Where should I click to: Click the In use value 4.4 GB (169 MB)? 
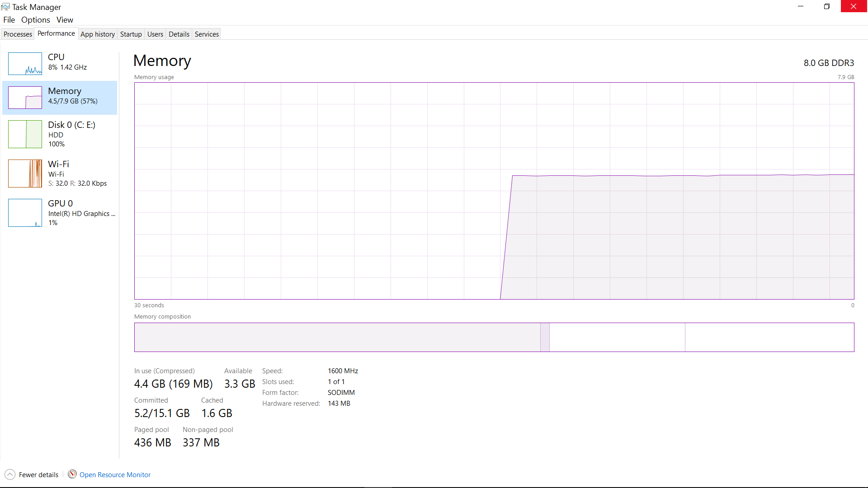pos(173,384)
